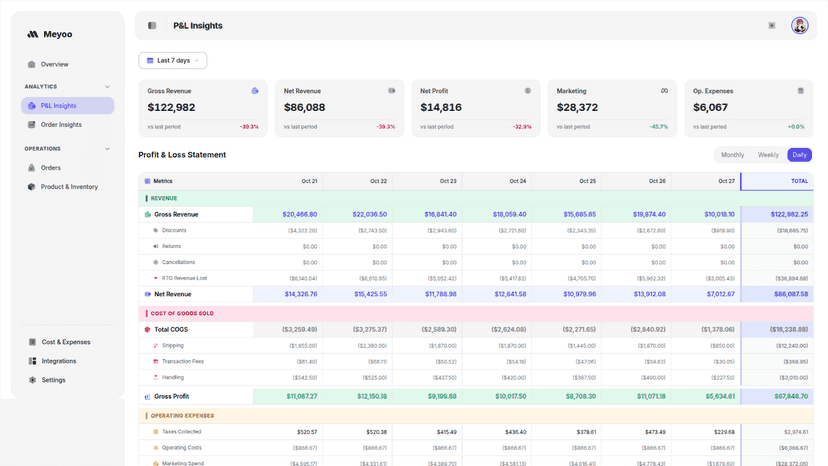The height and width of the screenshot is (466, 828).
Task: Open the Orders page
Action: point(68,168)
